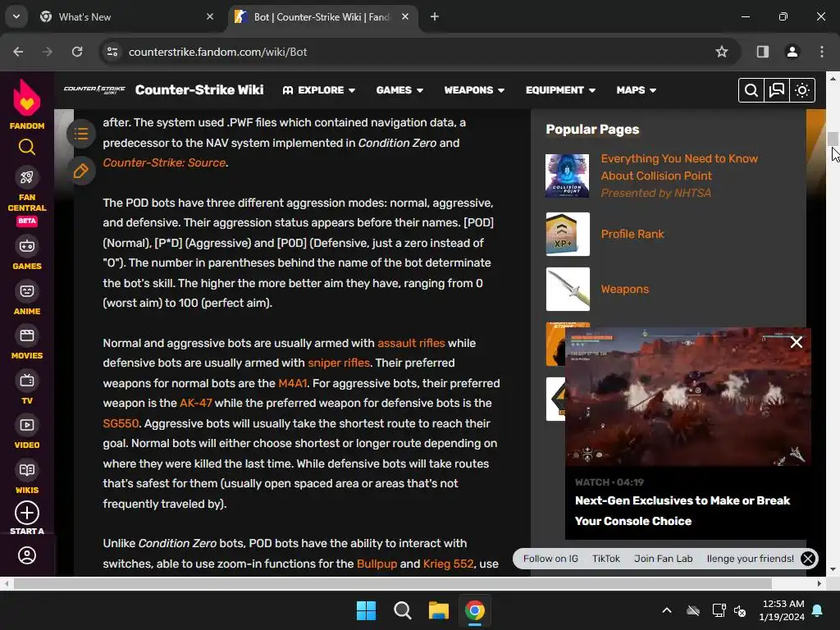Open Windows taskbar search
The height and width of the screenshot is (630, 840).
point(402,610)
